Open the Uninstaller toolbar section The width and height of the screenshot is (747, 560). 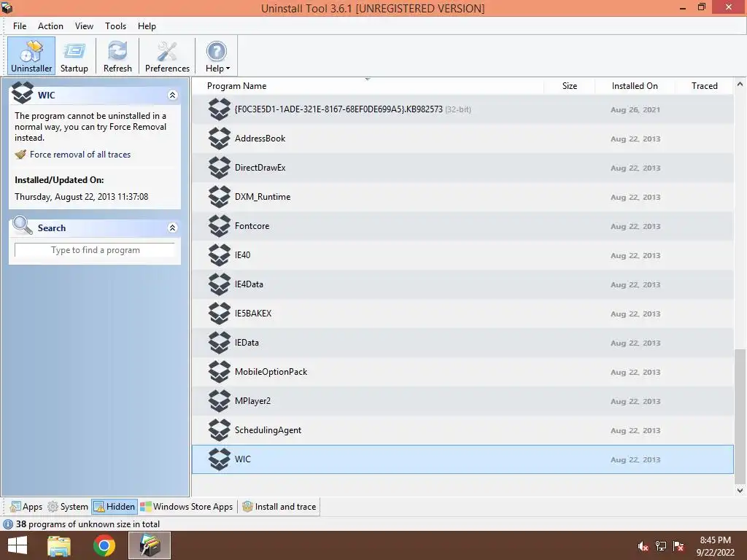click(x=31, y=56)
